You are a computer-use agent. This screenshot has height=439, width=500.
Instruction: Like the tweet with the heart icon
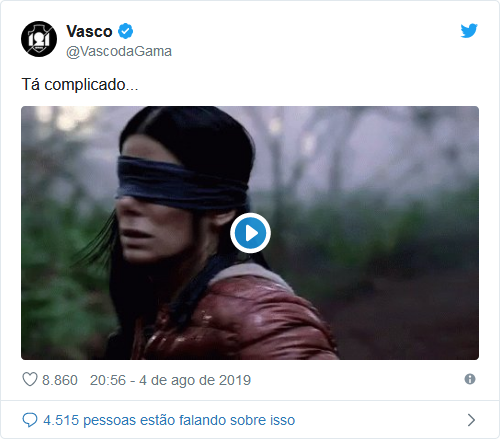point(30,379)
